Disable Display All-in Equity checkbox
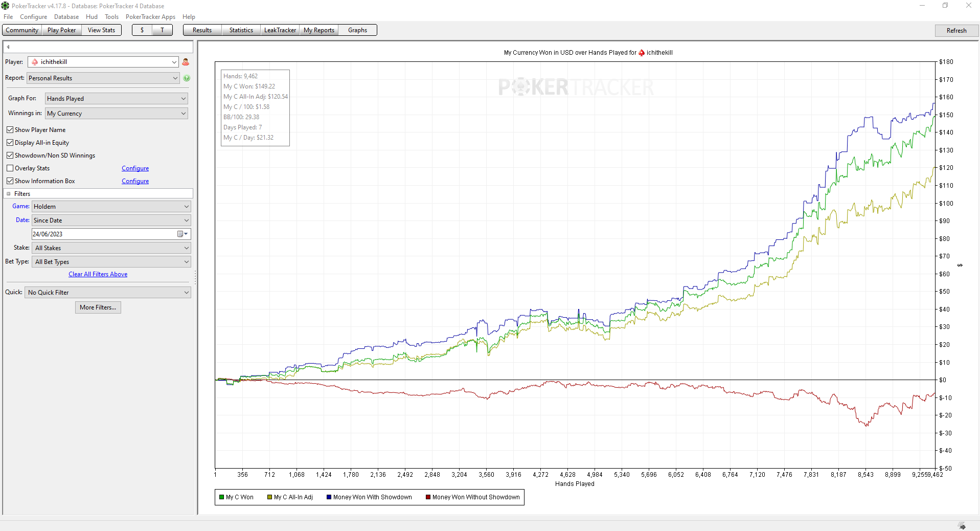 pos(10,143)
